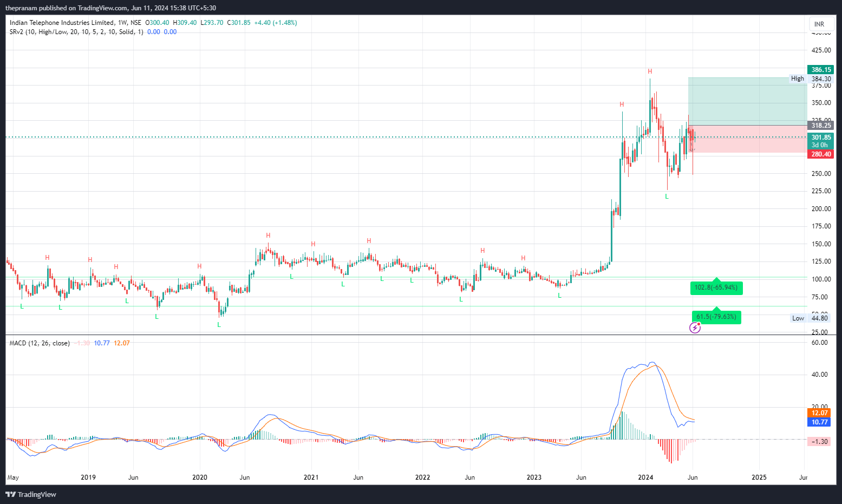The width and height of the screenshot is (842, 504).
Task: Click the +4.40 (+1.48%) change value
Action: [x=276, y=23]
